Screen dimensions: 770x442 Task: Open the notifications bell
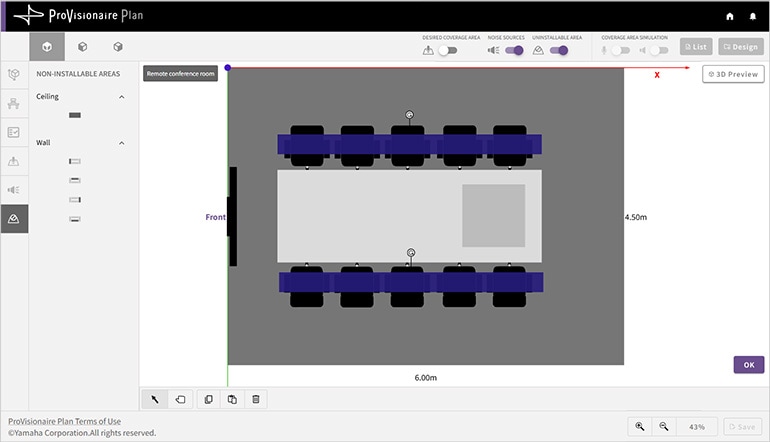pos(753,16)
